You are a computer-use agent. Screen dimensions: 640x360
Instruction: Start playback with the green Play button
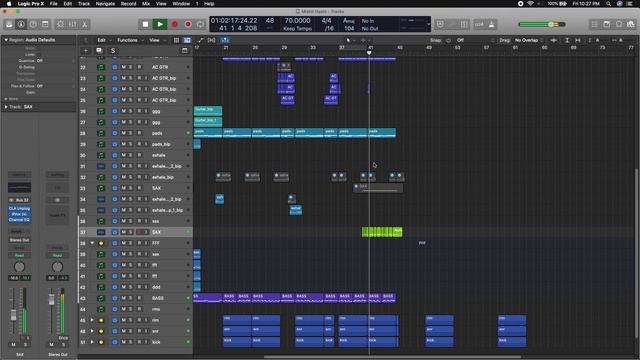coord(160,24)
